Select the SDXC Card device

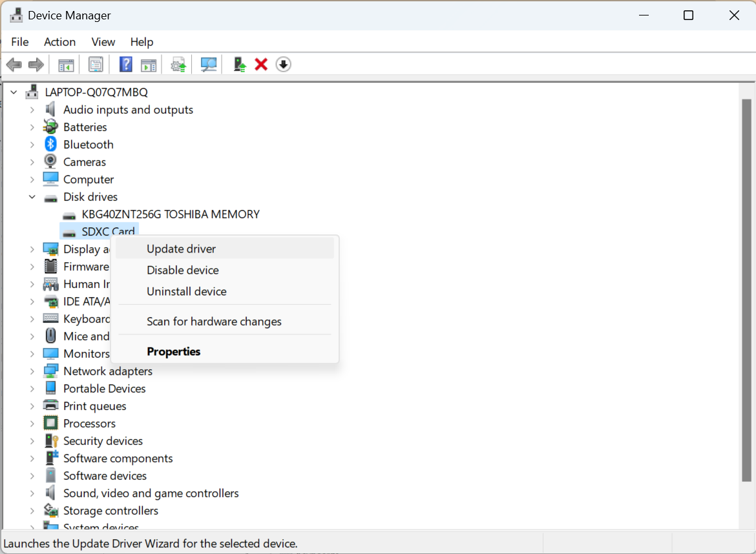click(x=108, y=231)
